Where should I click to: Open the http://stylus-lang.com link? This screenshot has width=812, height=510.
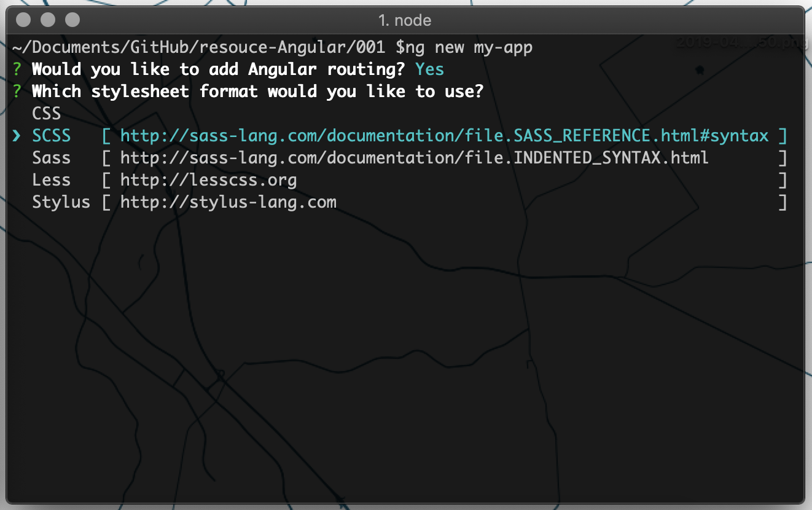[x=228, y=202]
